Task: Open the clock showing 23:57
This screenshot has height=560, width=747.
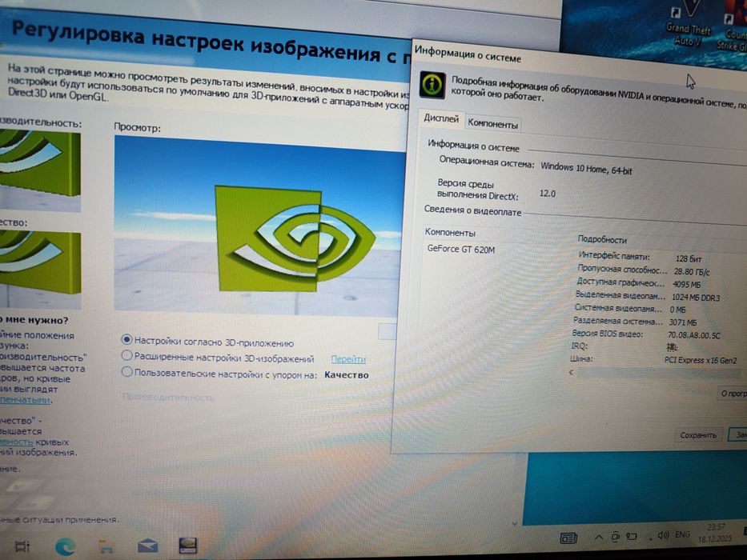Action: tap(715, 533)
